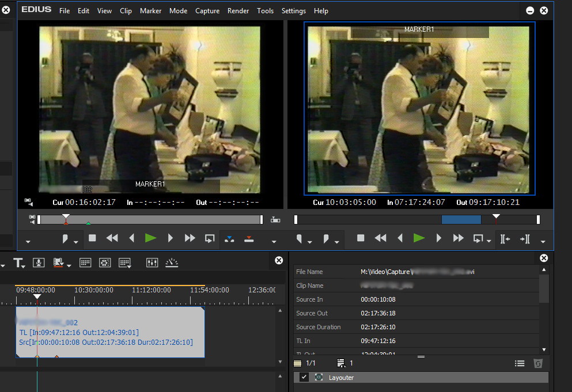Open the effect list view icon

point(520,363)
